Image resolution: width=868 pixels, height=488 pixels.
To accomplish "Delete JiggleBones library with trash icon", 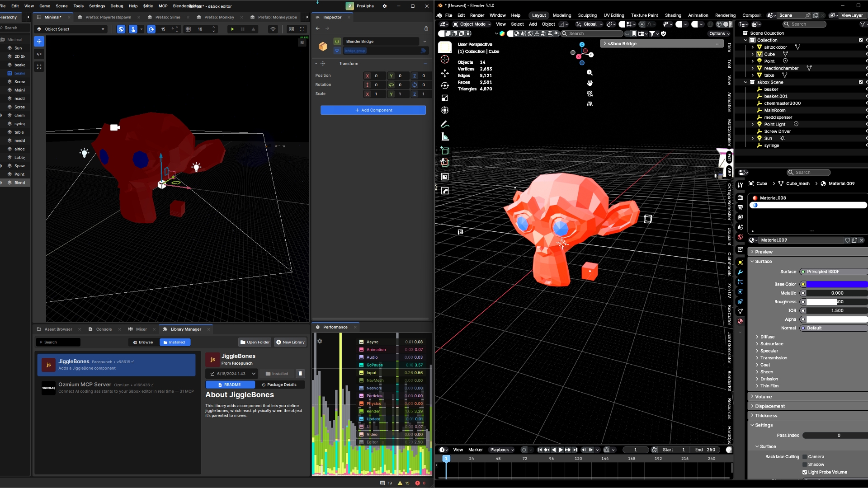I will coord(300,374).
